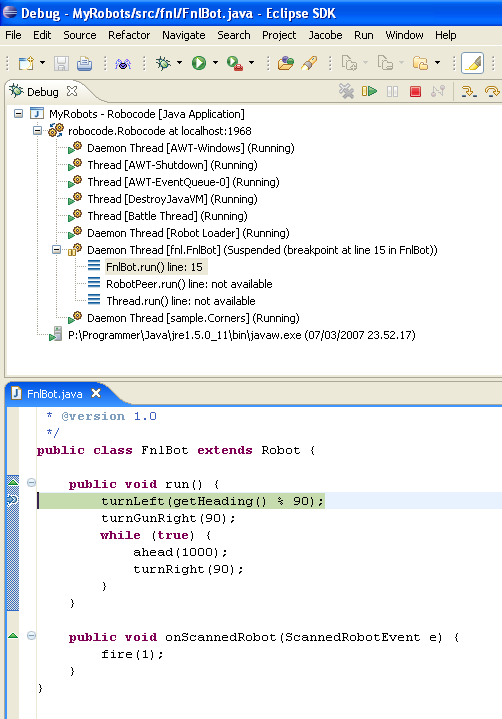The width and height of the screenshot is (502, 719).
Task: Select the FnlBot.java editor tab
Action: tap(54, 394)
